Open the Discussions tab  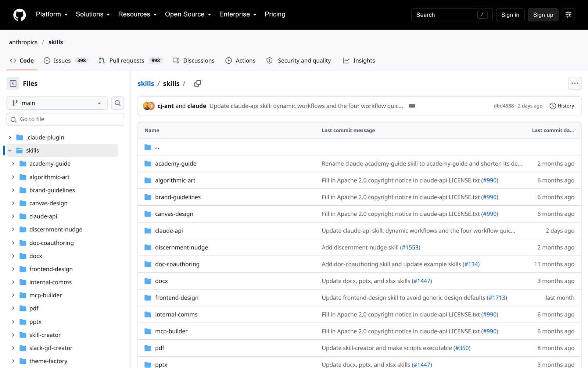pos(194,60)
